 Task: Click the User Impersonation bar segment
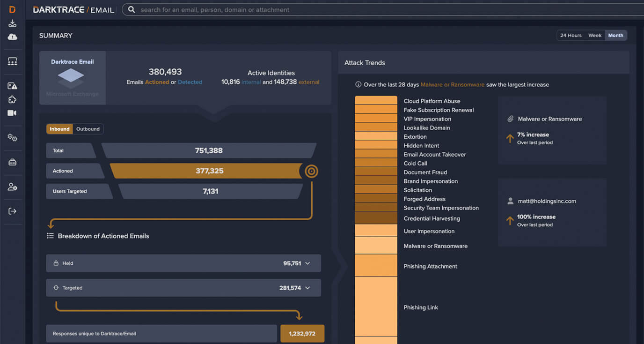pyautogui.click(x=376, y=230)
